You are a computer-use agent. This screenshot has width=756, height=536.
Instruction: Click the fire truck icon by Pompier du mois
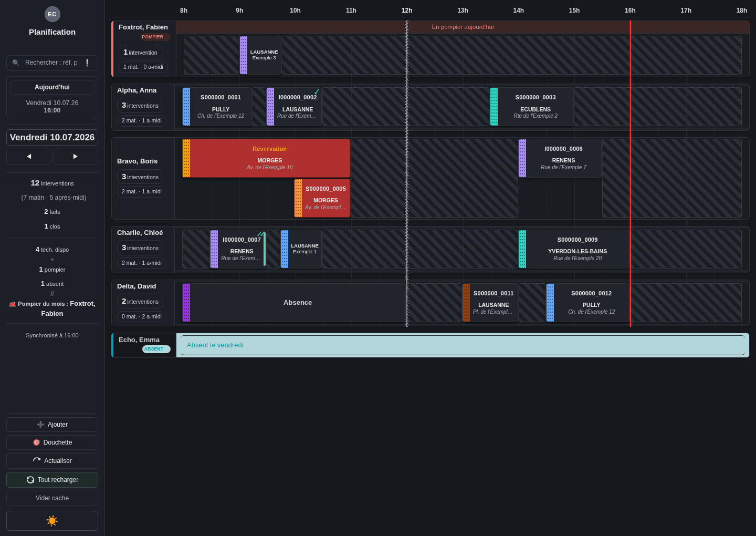(x=12, y=304)
